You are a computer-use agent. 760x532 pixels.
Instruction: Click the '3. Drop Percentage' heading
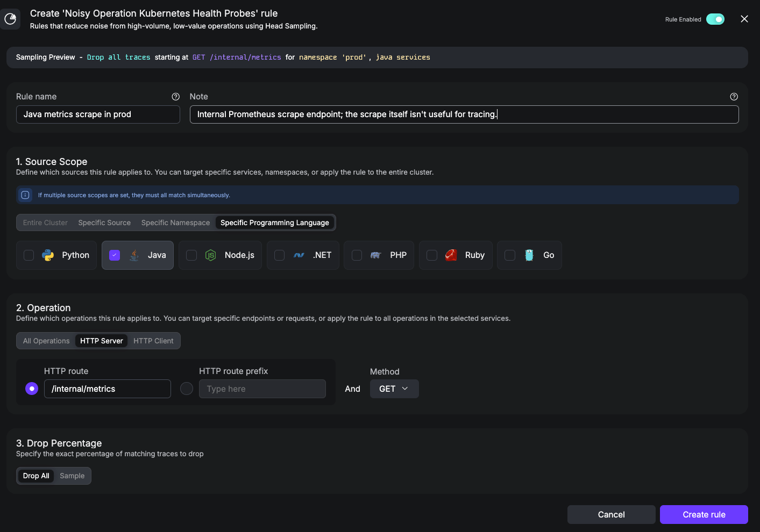[59, 443]
